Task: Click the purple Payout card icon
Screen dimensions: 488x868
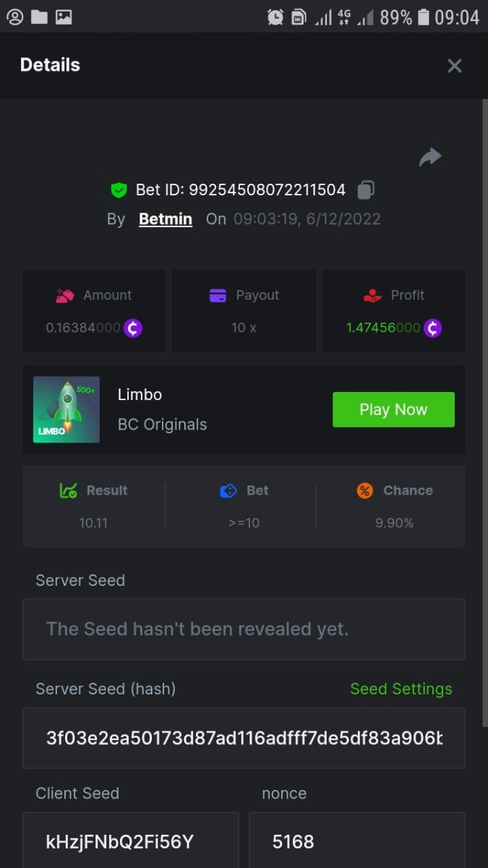Action: (218, 295)
